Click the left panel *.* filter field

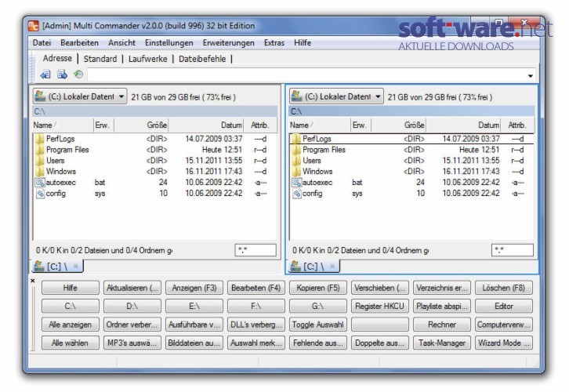pos(256,250)
